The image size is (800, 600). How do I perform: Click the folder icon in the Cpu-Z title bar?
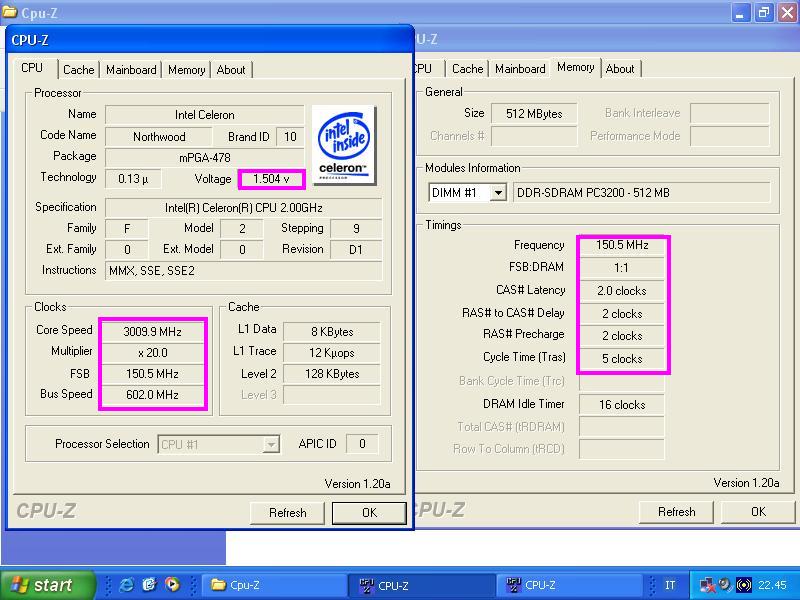[10, 12]
